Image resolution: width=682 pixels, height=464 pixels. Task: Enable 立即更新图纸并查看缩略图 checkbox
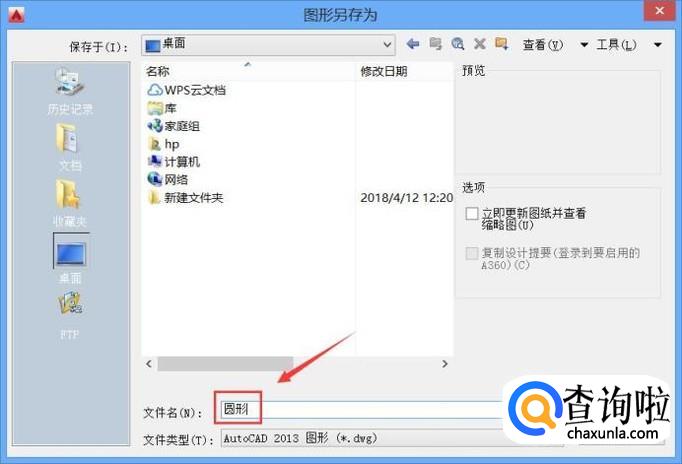point(472,214)
